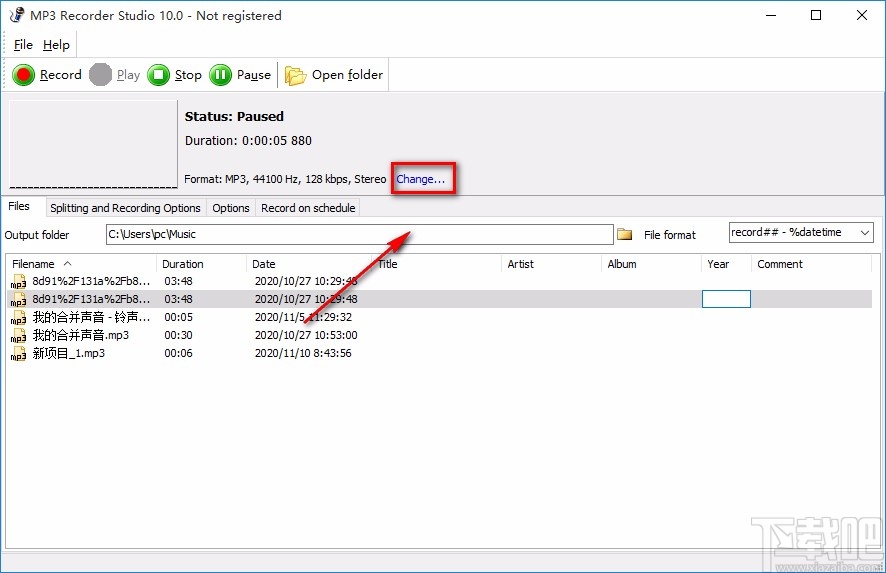
Task: Click the green Pause icon
Action: (220, 75)
